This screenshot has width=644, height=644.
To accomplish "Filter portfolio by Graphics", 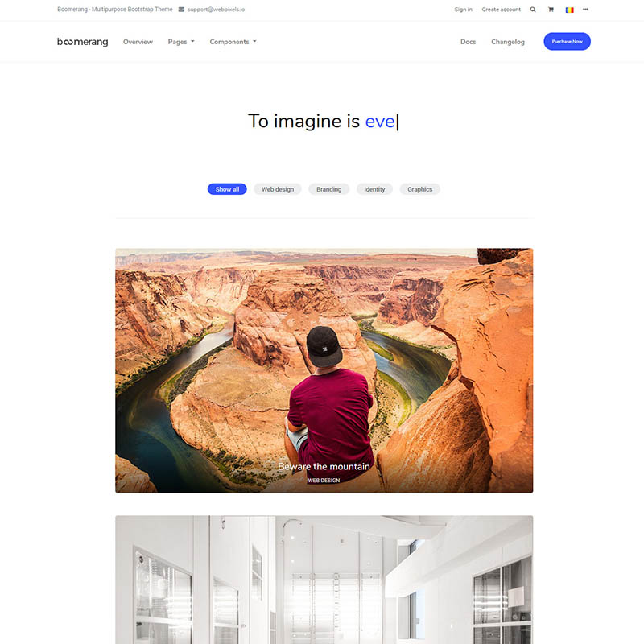I will pyautogui.click(x=419, y=189).
